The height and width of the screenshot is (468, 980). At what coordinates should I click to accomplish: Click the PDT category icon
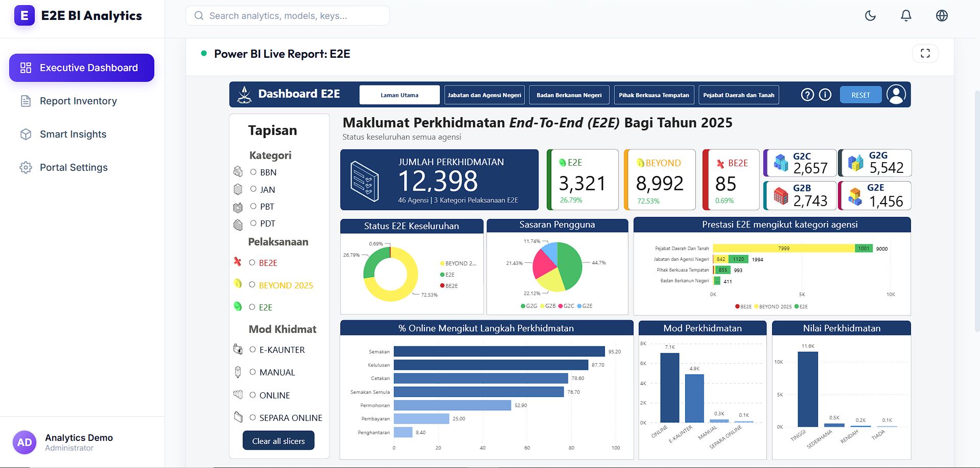238,225
